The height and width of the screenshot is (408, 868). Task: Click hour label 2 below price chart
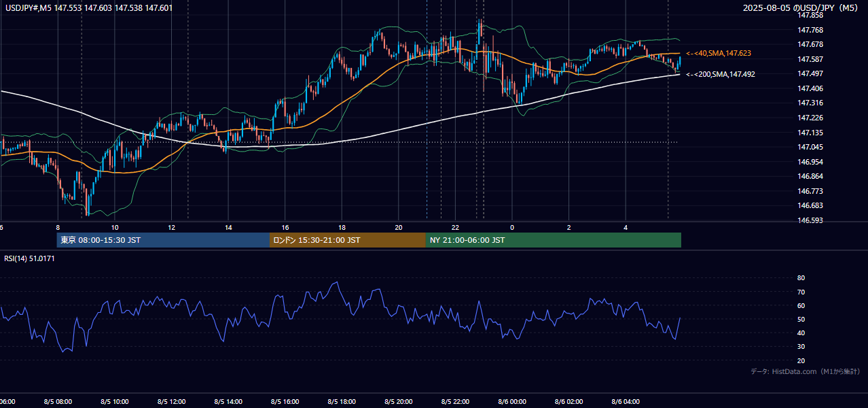(x=569, y=227)
